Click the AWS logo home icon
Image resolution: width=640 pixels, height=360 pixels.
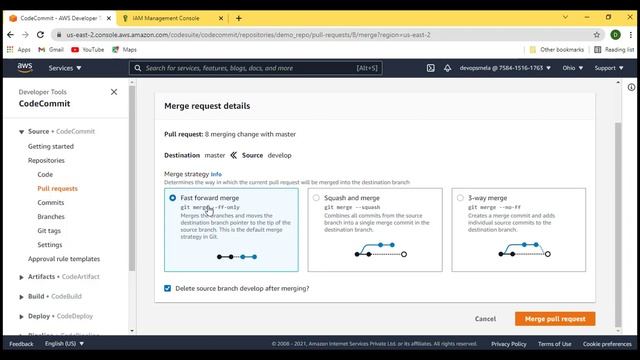[x=24, y=67]
